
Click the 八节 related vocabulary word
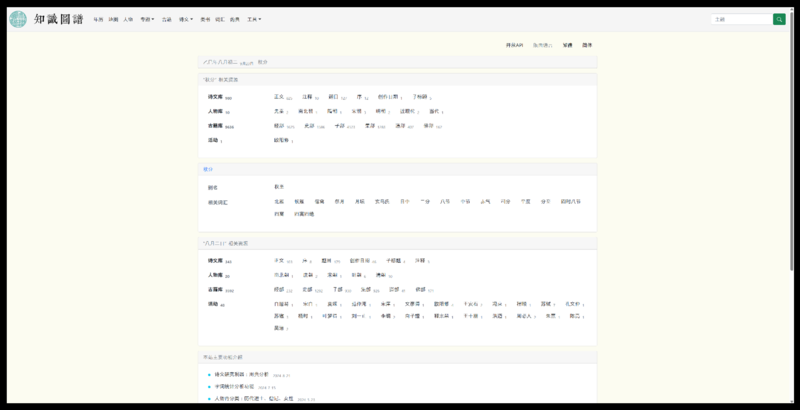(x=445, y=201)
